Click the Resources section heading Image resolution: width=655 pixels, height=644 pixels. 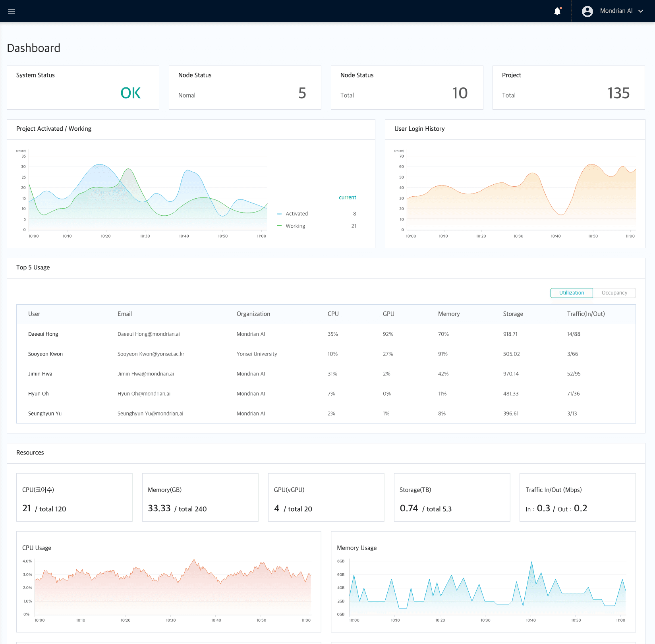[30, 453]
